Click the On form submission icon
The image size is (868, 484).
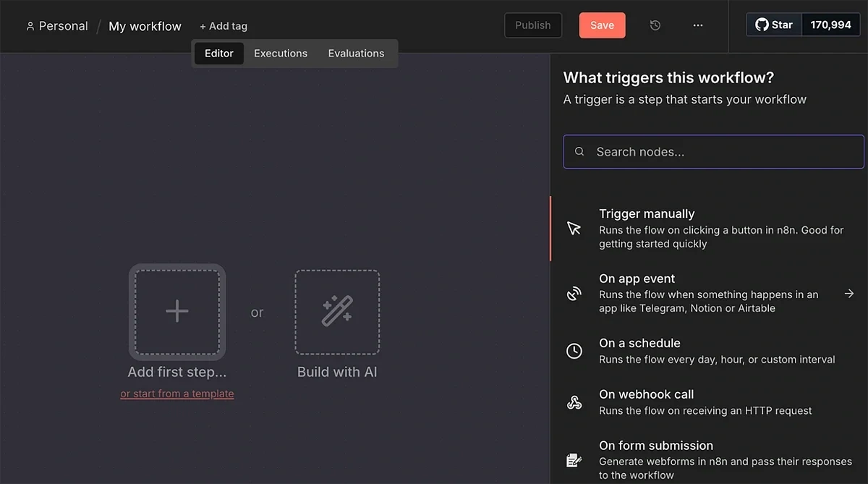[574, 459]
